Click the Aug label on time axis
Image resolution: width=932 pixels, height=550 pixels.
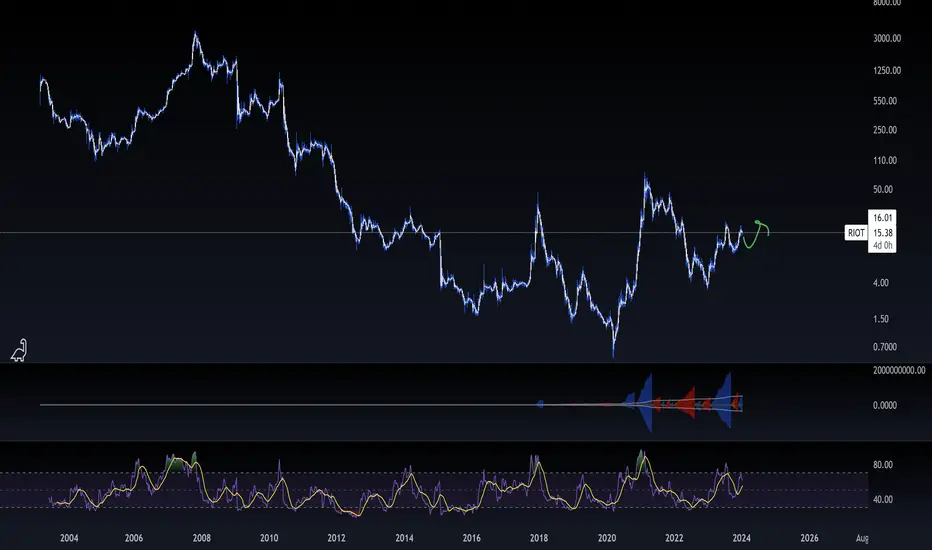pyautogui.click(x=862, y=538)
